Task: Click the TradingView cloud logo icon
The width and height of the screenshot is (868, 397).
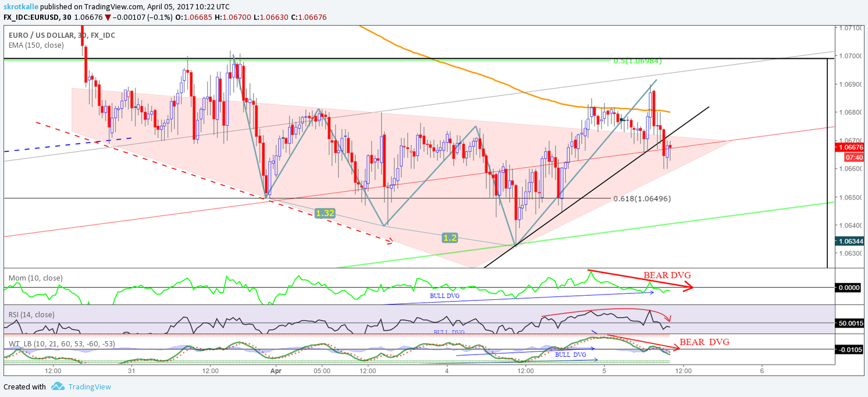Action: 57,387
